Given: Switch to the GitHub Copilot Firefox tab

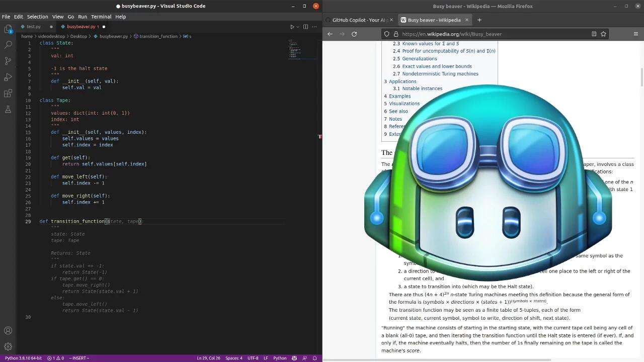Looking at the screenshot, I should [359, 20].
